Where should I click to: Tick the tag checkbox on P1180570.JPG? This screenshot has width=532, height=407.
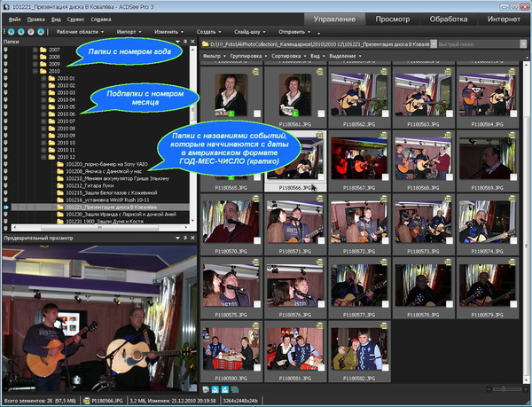(x=257, y=240)
